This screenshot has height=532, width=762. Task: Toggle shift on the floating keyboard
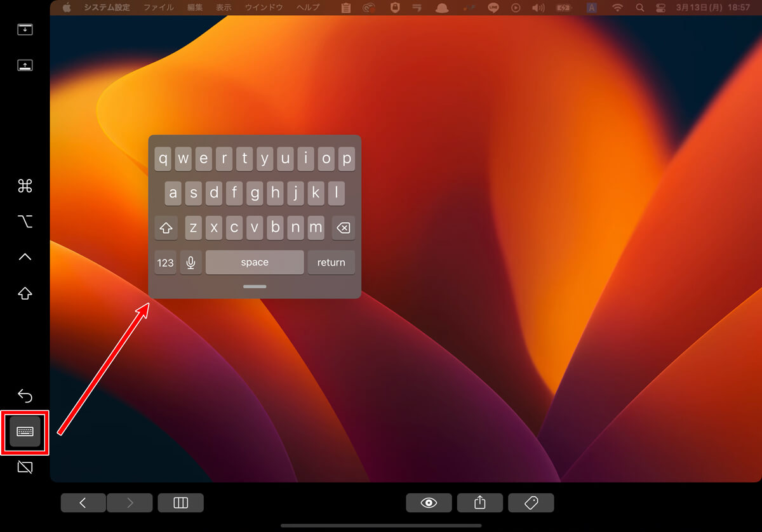coord(166,228)
